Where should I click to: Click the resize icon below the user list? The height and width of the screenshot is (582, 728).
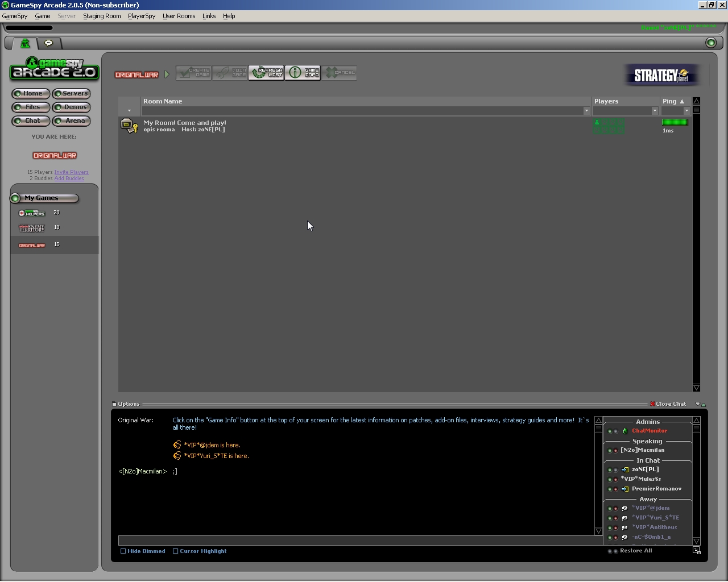click(x=697, y=550)
